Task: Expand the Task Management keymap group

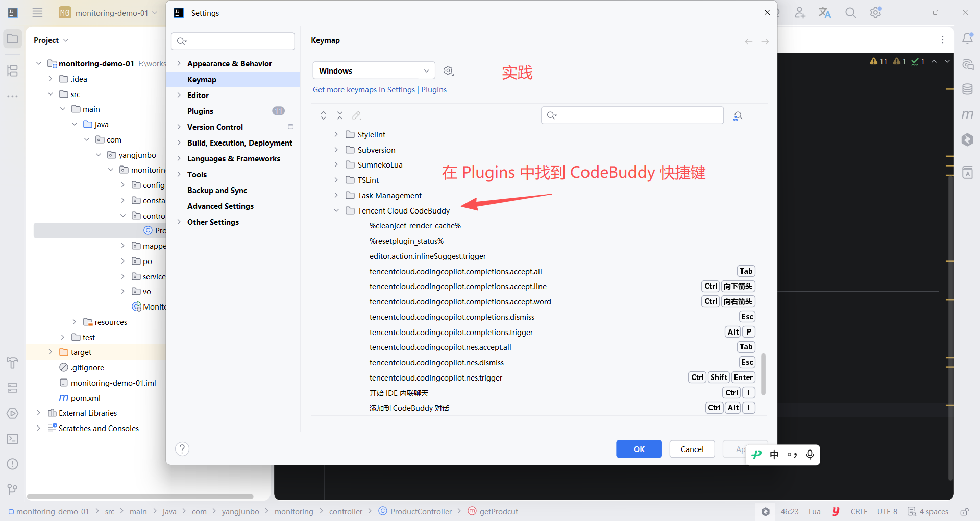Action: coord(336,195)
